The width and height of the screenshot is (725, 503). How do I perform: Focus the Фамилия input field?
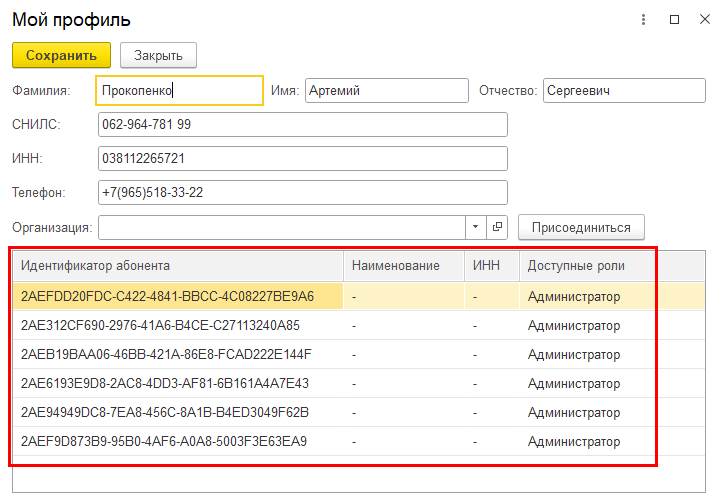[179, 91]
